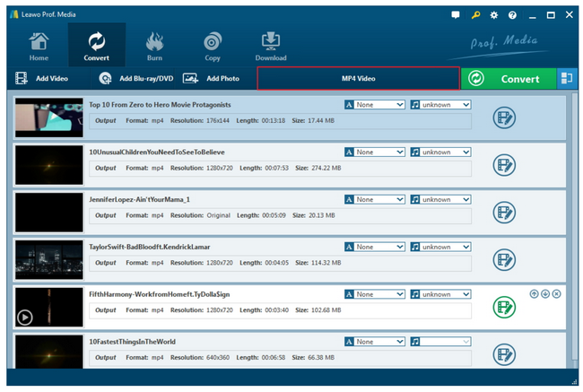583x392 pixels.
Task: Open audio track dropdown for Top 10 From Zero video
Action: pos(440,105)
